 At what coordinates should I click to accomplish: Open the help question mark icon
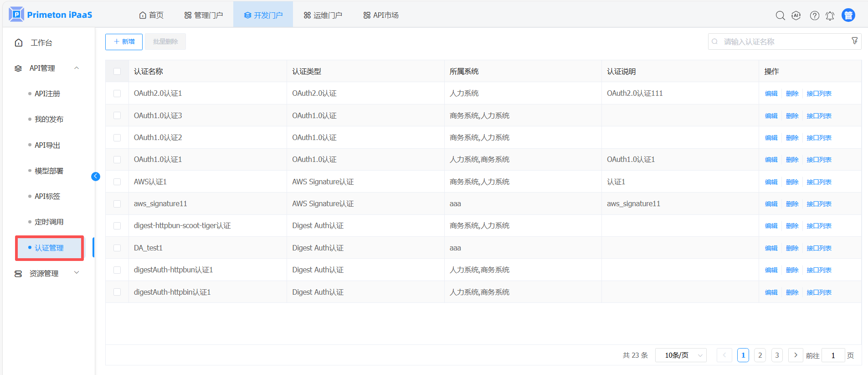(814, 16)
